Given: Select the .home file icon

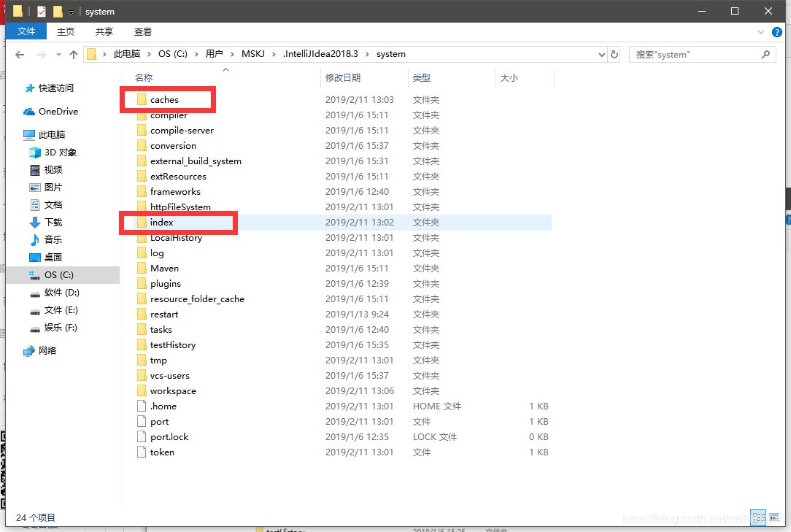Looking at the screenshot, I should 142,406.
